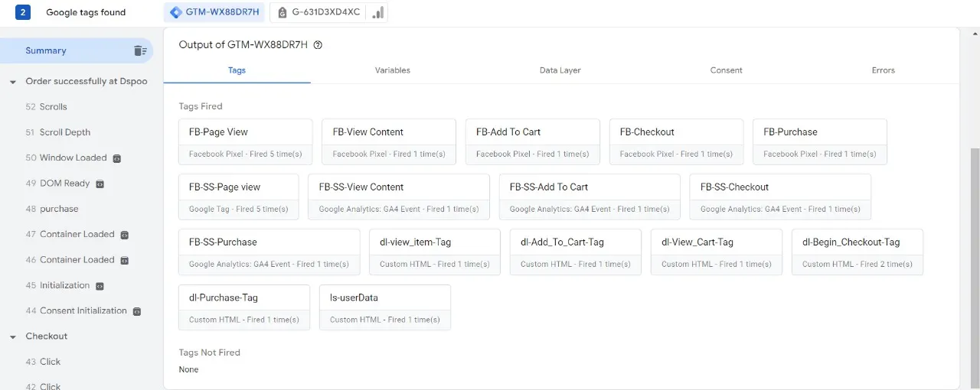Select the G-631D3XD4XC tag chip

tap(329, 12)
